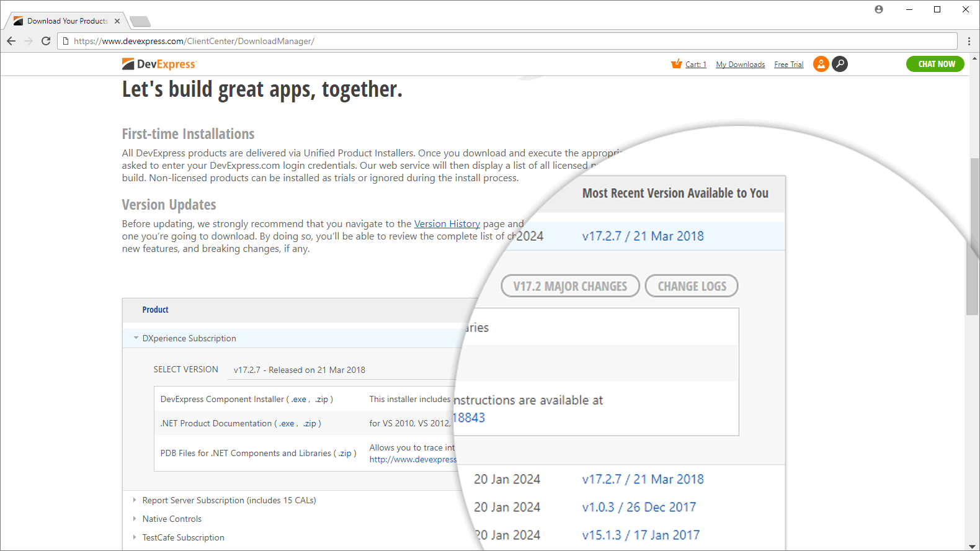The image size is (980, 551).
Task: Open site search magnifier icon
Action: [x=840, y=64]
